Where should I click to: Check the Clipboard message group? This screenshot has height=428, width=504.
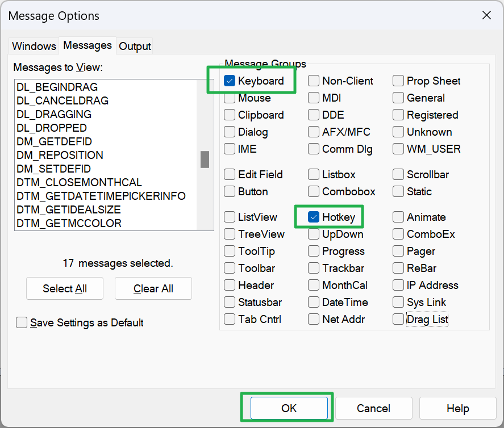click(230, 115)
